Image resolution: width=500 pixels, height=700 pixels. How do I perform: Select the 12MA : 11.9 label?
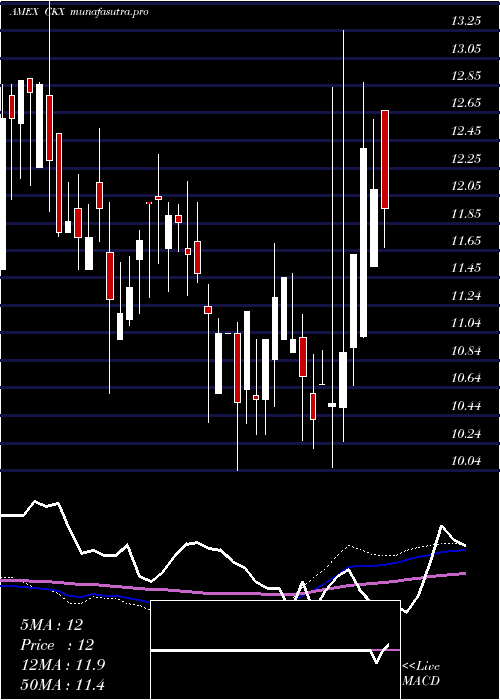pos(63,664)
